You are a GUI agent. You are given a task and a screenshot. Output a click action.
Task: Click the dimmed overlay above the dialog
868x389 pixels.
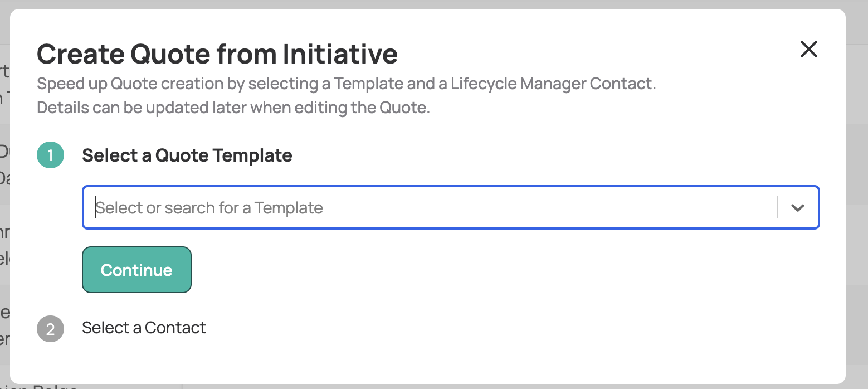coord(434,4)
